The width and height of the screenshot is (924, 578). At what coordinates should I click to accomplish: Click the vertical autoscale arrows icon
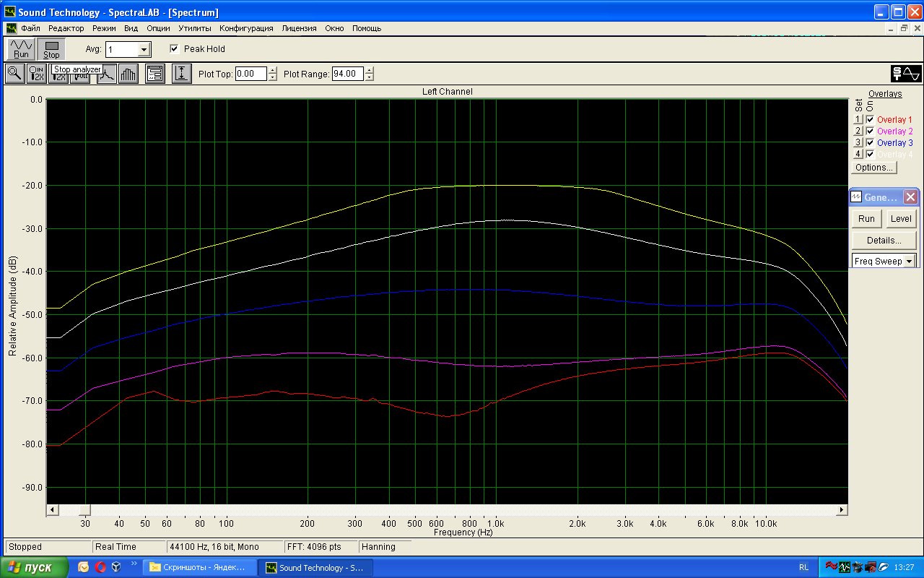182,74
